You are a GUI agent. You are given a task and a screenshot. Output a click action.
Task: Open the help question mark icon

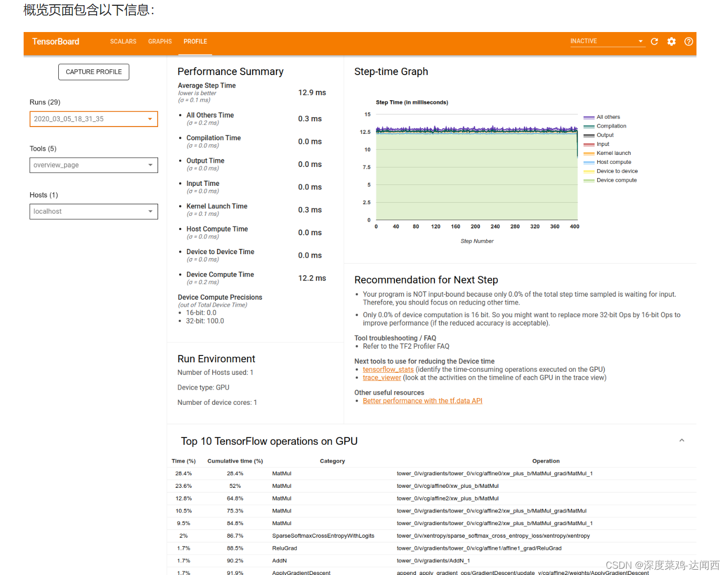689,41
